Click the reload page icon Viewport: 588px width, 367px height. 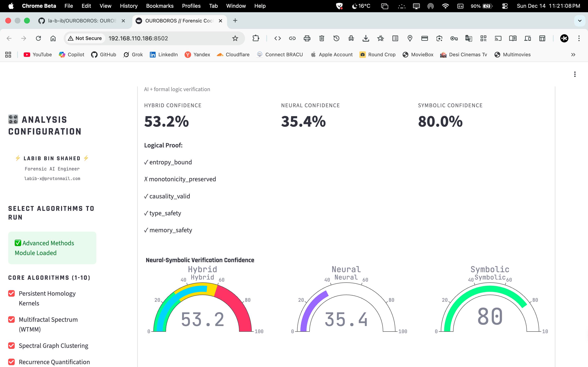click(x=38, y=38)
